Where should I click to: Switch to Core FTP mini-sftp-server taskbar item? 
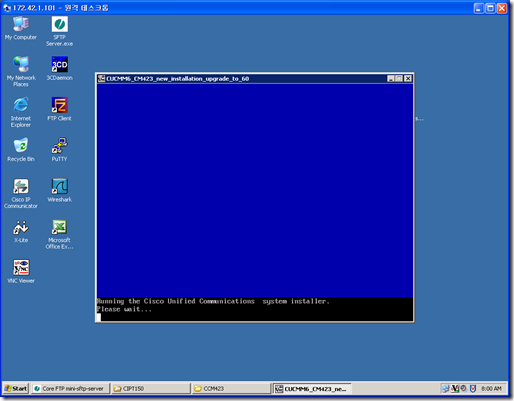71,388
